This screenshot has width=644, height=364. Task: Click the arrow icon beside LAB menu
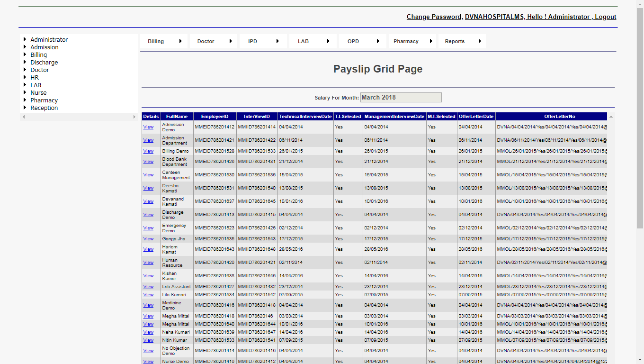tap(328, 41)
